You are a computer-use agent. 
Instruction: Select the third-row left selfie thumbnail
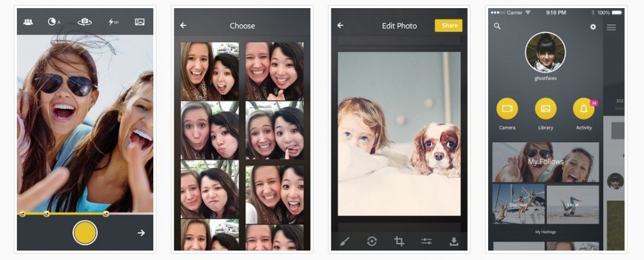(210, 189)
